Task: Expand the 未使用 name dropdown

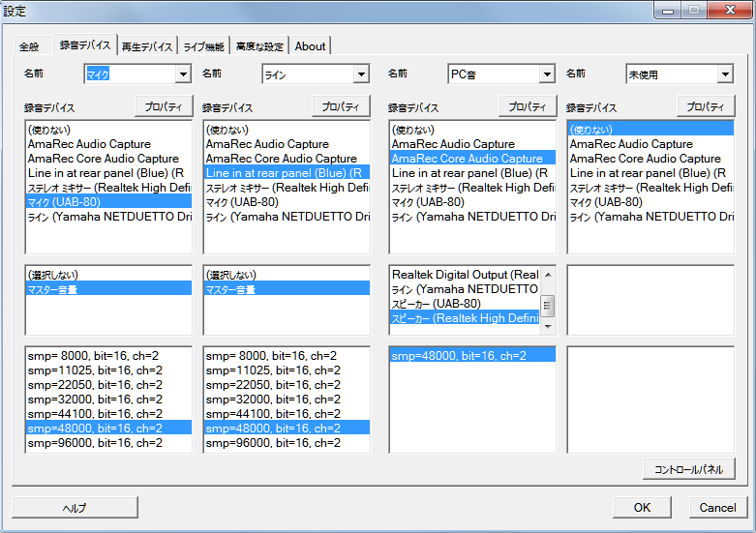Action: (x=725, y=74)
